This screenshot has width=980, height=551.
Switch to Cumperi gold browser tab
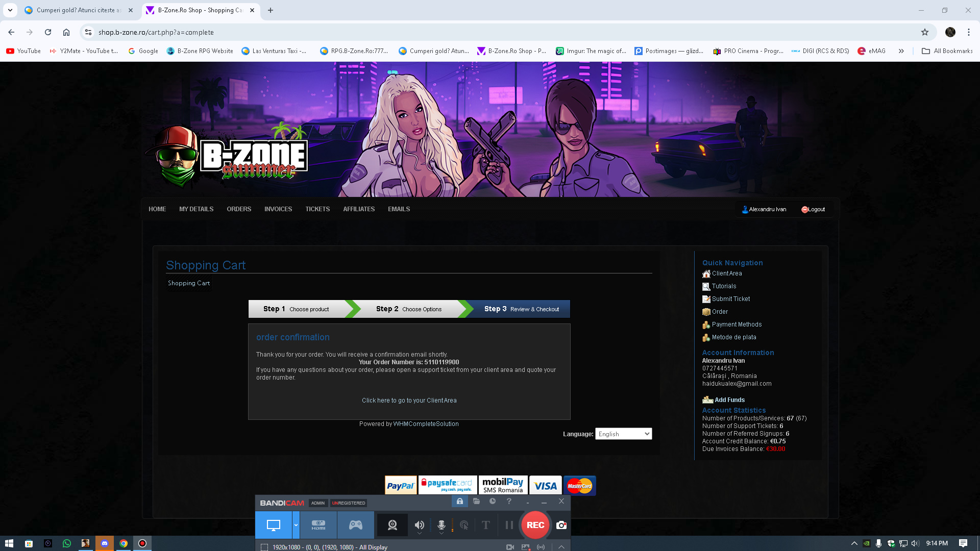pyautogui.click(x=78, y=10)
